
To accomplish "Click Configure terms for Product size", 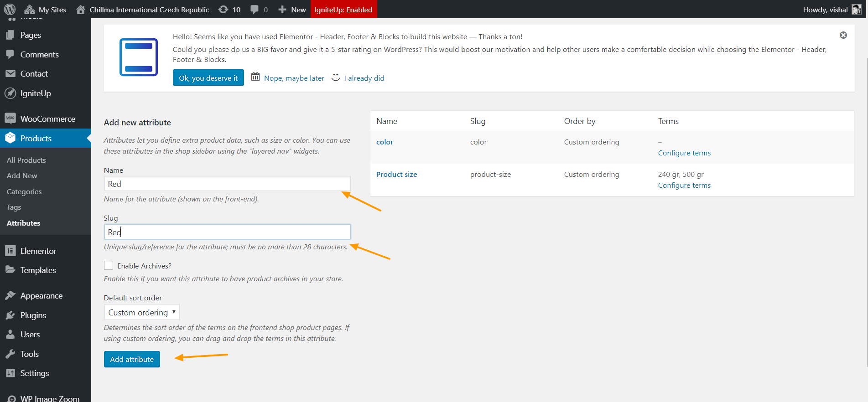I will point(684,185).
